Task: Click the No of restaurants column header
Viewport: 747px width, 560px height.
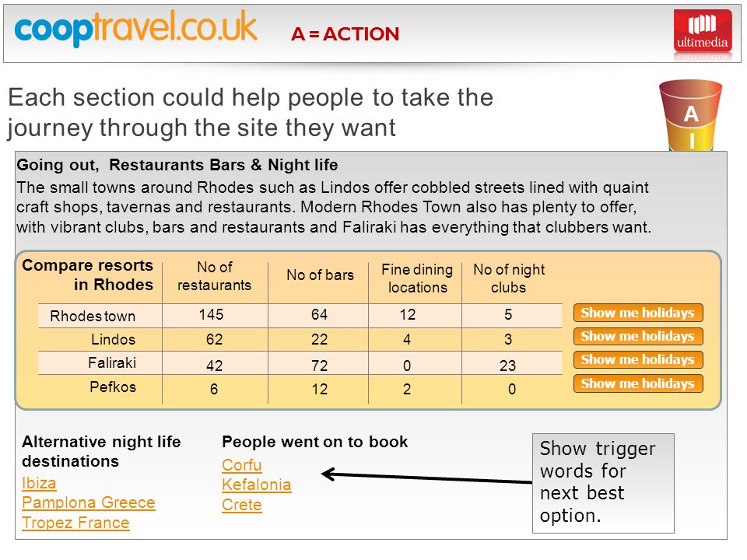Action: tap(215, 276)
